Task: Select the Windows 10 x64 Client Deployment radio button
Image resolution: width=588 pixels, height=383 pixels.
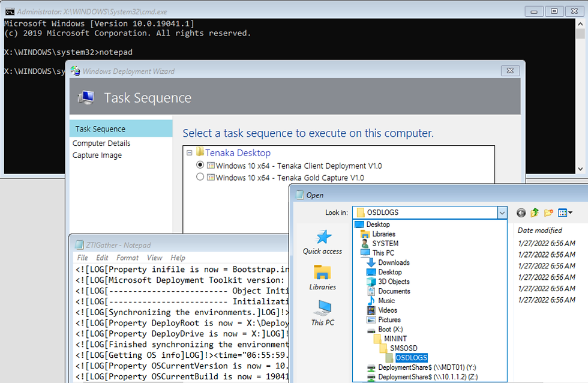Action: tap(200, 164)
